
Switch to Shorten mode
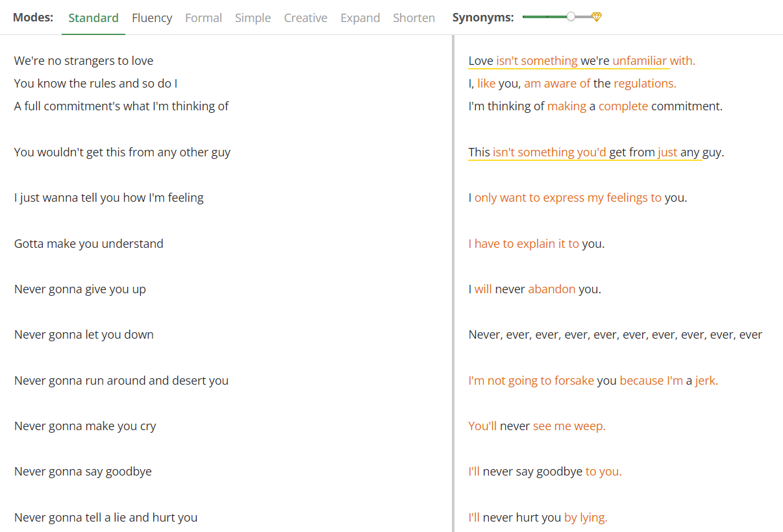pyautogui.click(x=414, y=18)
